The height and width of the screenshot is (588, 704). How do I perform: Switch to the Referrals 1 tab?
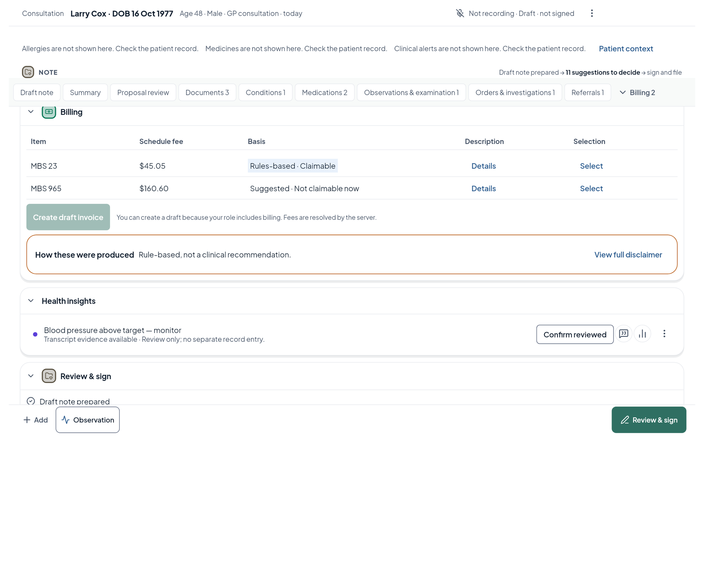click(x=588, y=93)
